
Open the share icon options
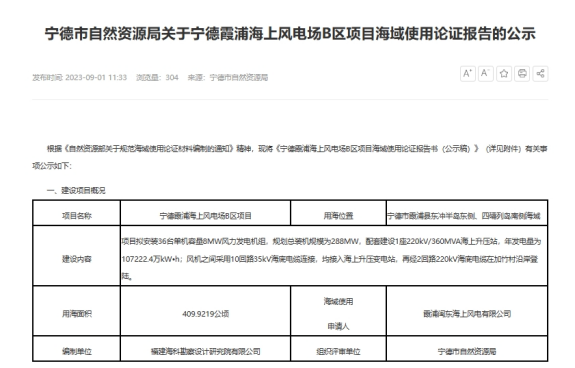tap(540, 74)
